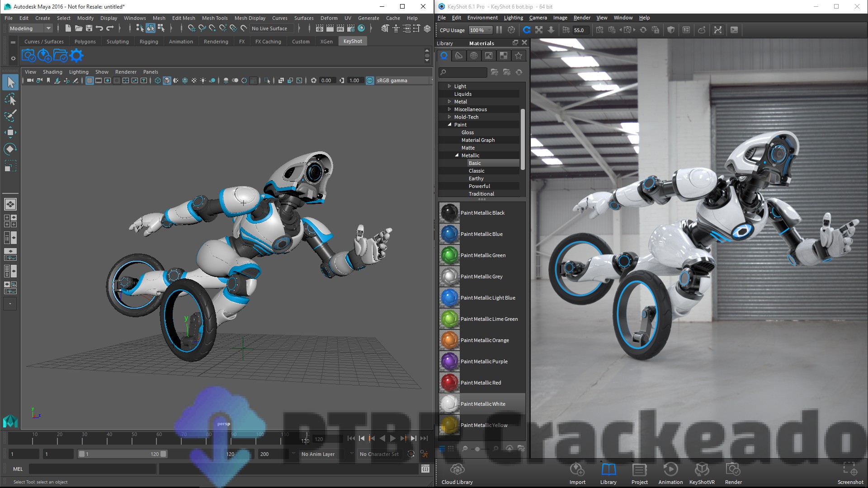Collapse Paint folder in material tree
This screenshot has width=868, height=488.
pyautogui.click(x=449, y=124)
